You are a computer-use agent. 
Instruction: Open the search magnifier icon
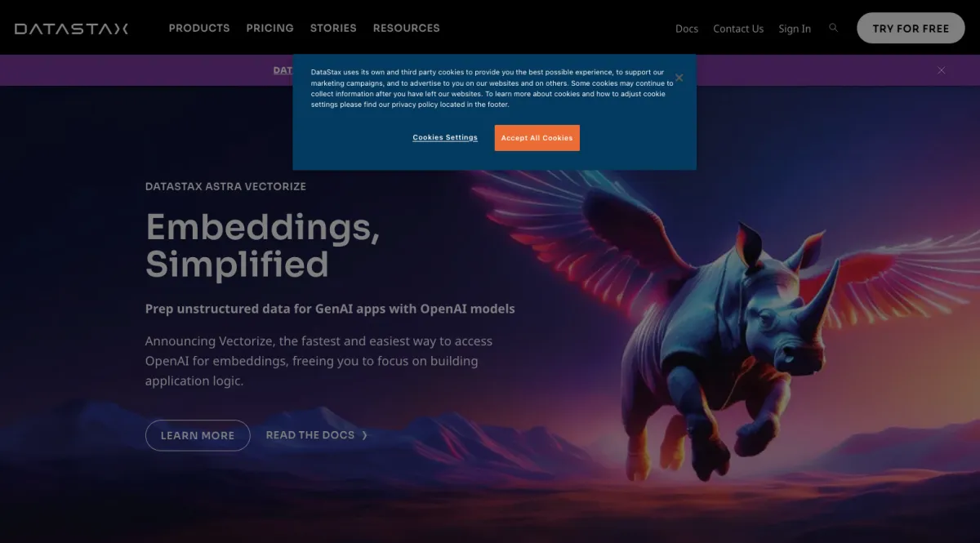coord(833,28)
